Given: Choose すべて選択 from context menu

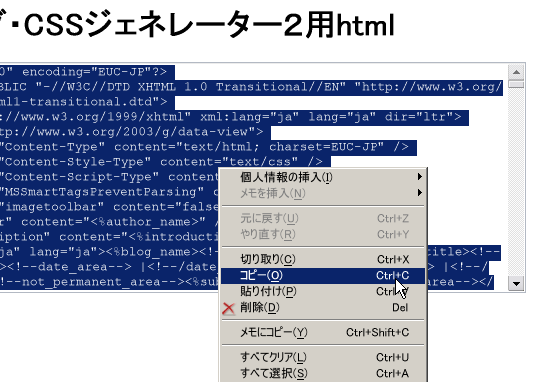Looking at the screenshot, I should pyautogui.click(x=322, y=373).
